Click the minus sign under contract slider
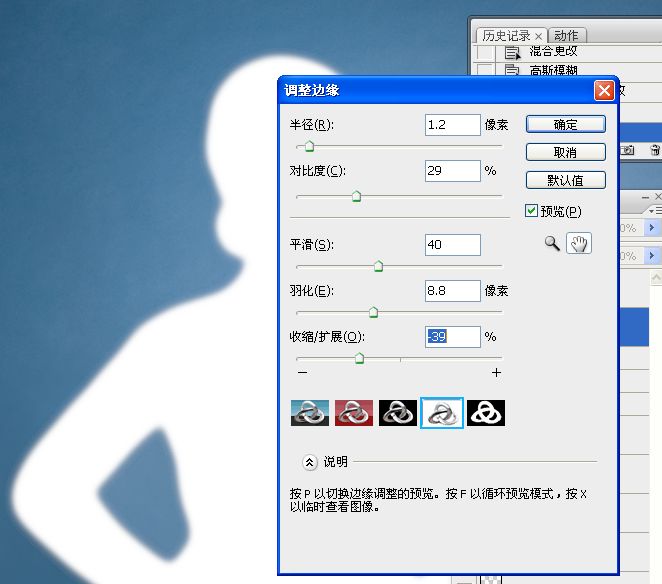Image resolution: width=662 pixels, height=584 pixels. click(302, 372)
